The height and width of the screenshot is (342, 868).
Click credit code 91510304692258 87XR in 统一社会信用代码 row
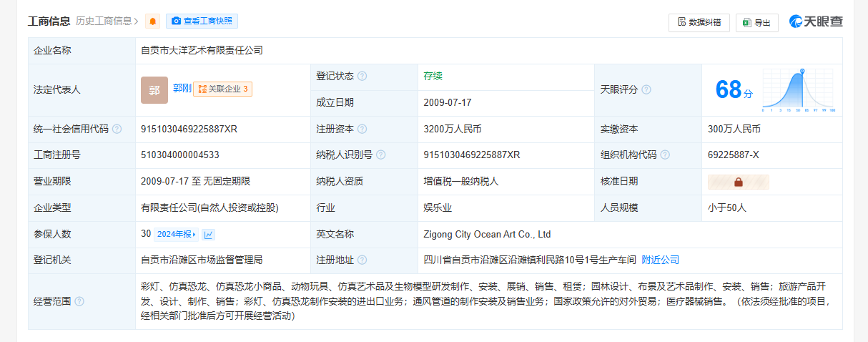tap(189, 130)
